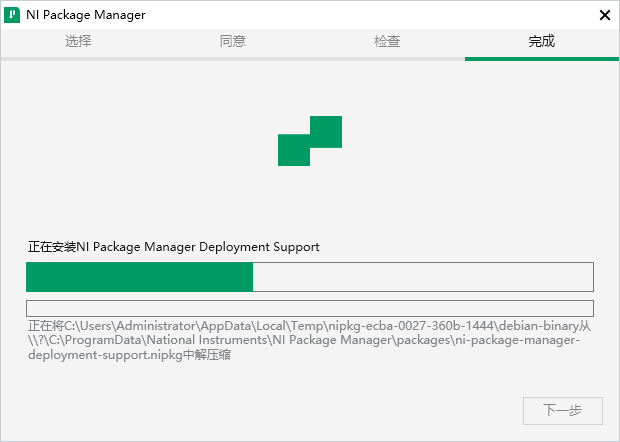
Task: Select the 检查 tab
Action: [387, 42]
